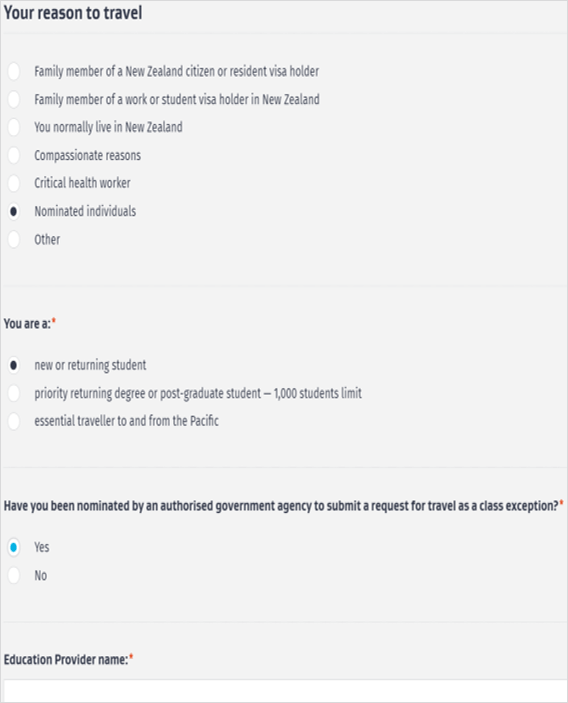Click the new or returning student label
This screenshot has height=703, width=568.
[x=90, y=365]
